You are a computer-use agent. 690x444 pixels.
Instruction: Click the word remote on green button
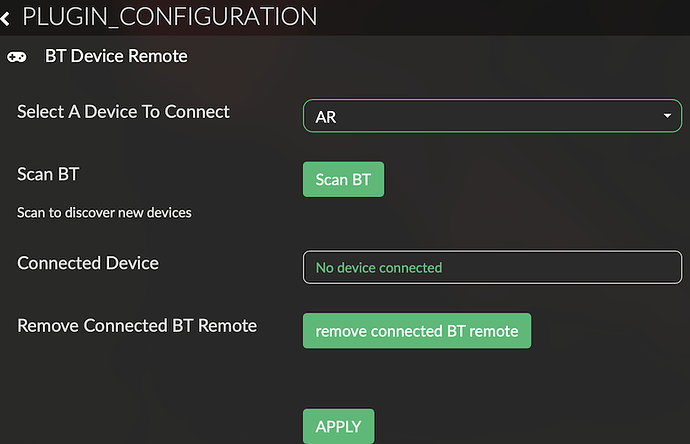point(494,331)
